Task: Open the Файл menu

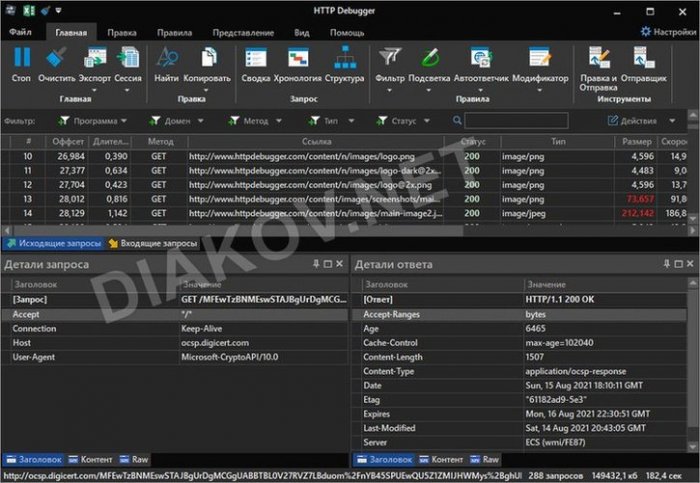Action: click(21, 32)
